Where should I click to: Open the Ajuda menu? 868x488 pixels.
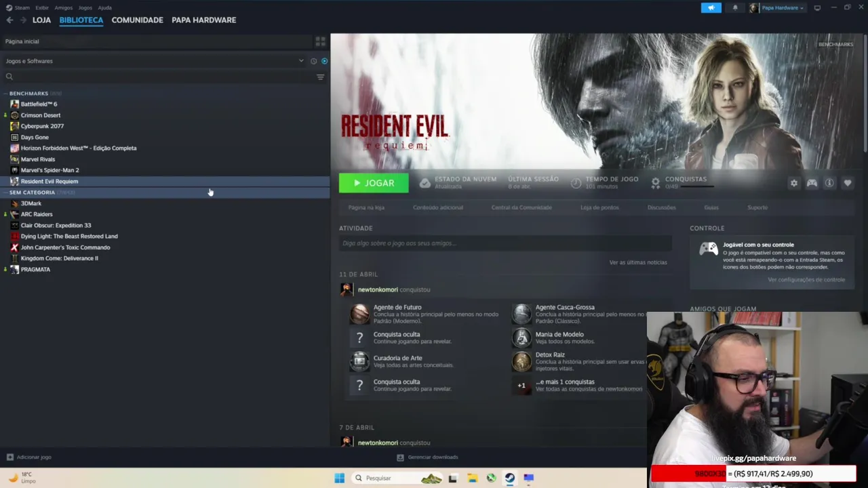click(105, 7)
